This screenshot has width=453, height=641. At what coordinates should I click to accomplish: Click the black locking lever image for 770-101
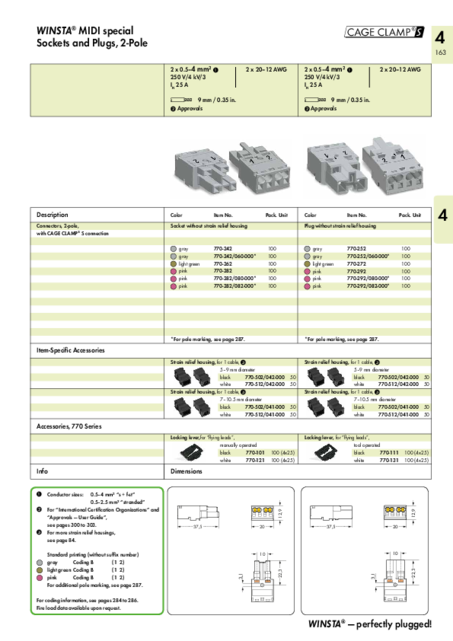pyautogui.click(x=191, y=452)
